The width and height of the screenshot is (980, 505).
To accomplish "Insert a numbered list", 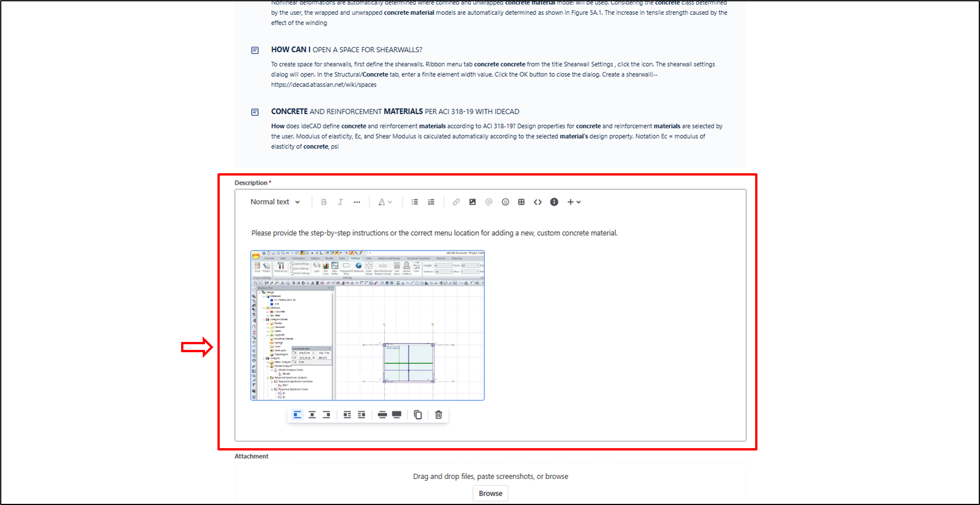I will (x=431, y=202).
